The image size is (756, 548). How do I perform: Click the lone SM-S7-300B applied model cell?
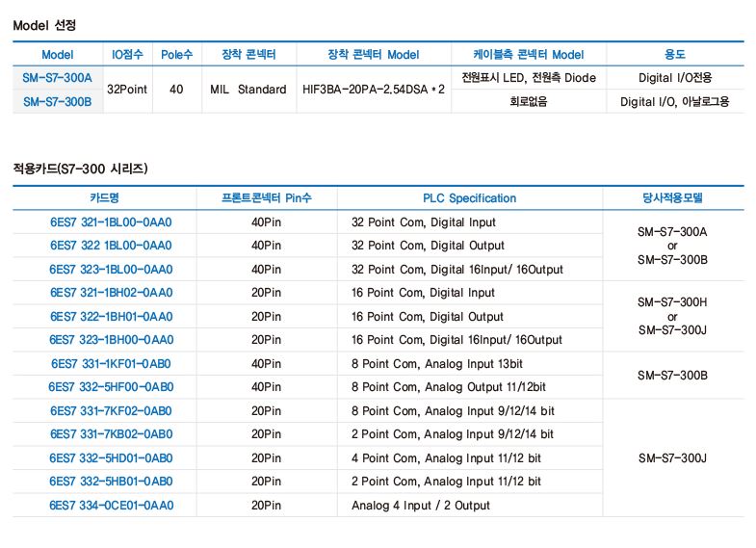[672, 376]
